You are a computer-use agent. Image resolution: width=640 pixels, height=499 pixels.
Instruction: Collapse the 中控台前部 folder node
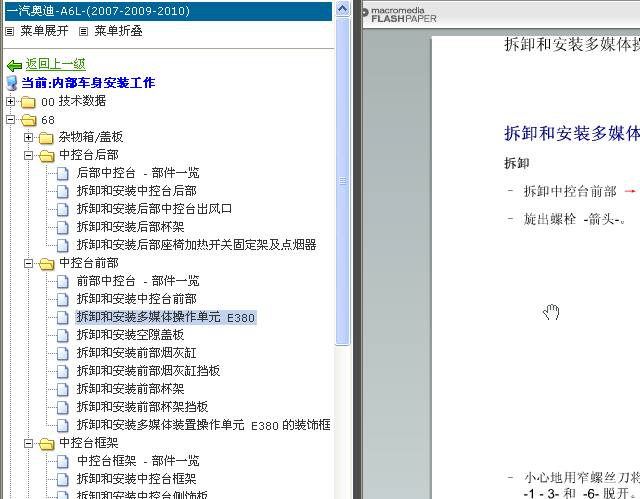coord(28,264)
